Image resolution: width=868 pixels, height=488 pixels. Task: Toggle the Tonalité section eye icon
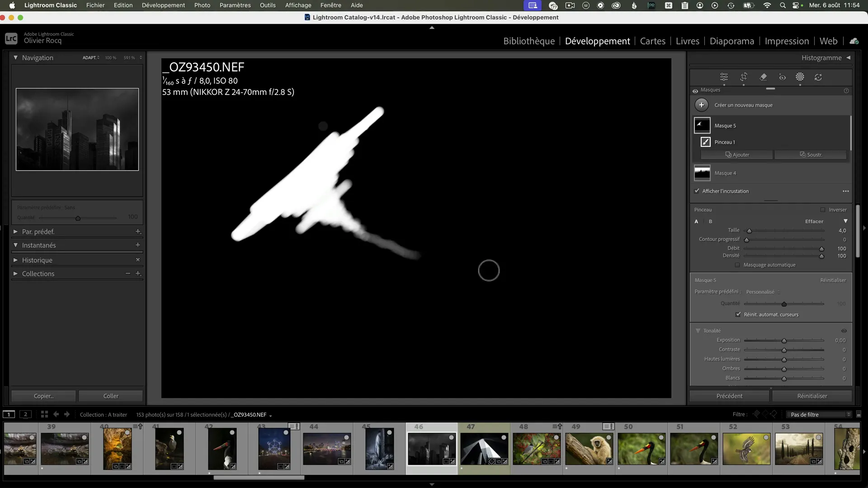click(844, 331)
